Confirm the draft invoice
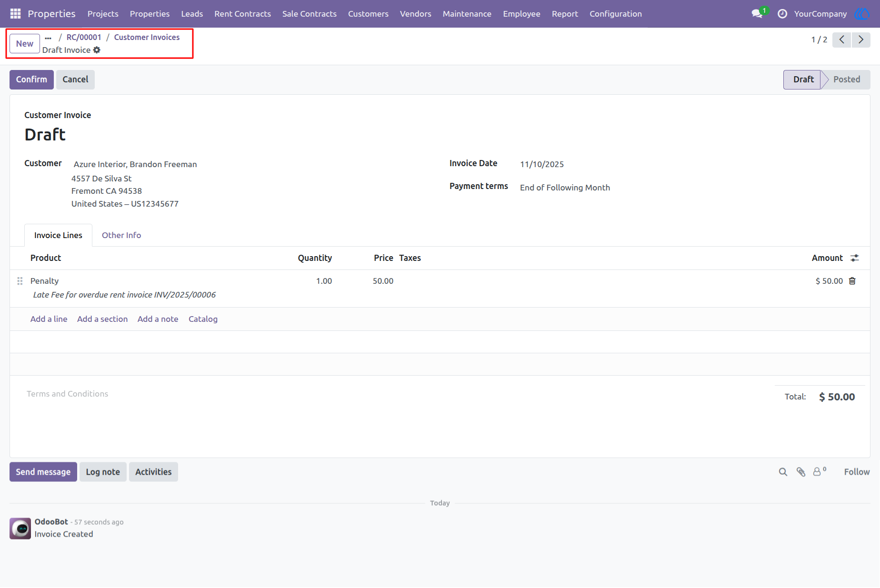The image size is (880, 588). click(31, 80)
